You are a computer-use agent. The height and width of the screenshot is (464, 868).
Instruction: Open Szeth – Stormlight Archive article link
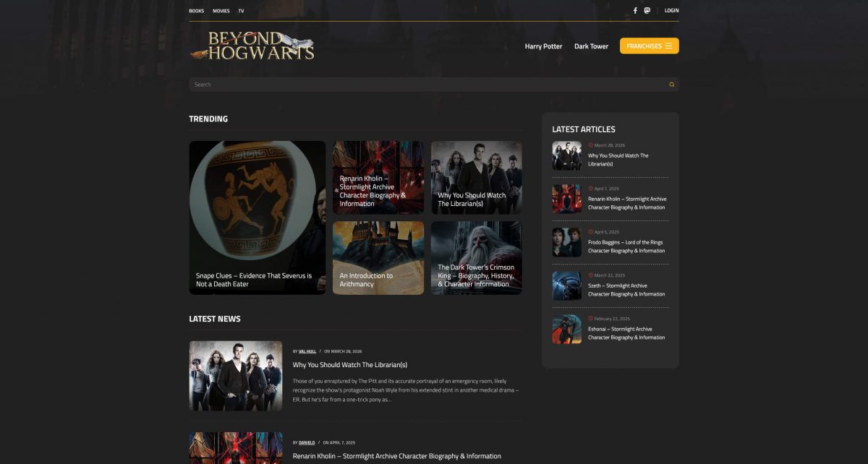click(626, 290)
